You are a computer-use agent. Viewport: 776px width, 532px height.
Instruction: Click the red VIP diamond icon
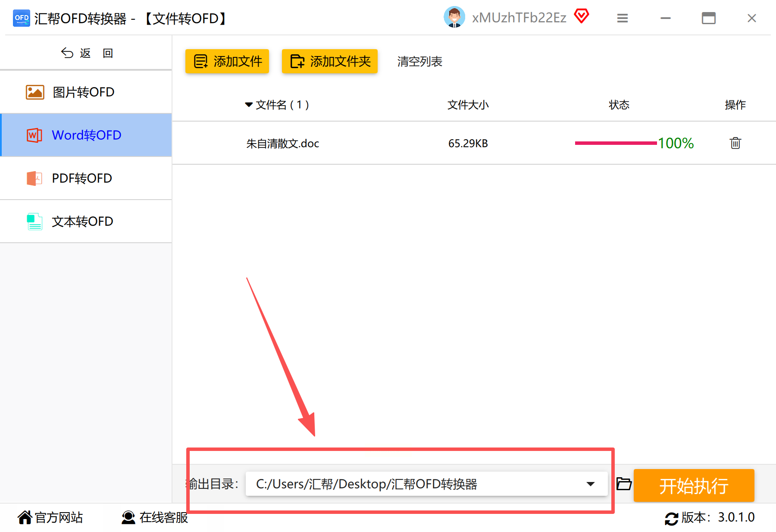[581, 16]
